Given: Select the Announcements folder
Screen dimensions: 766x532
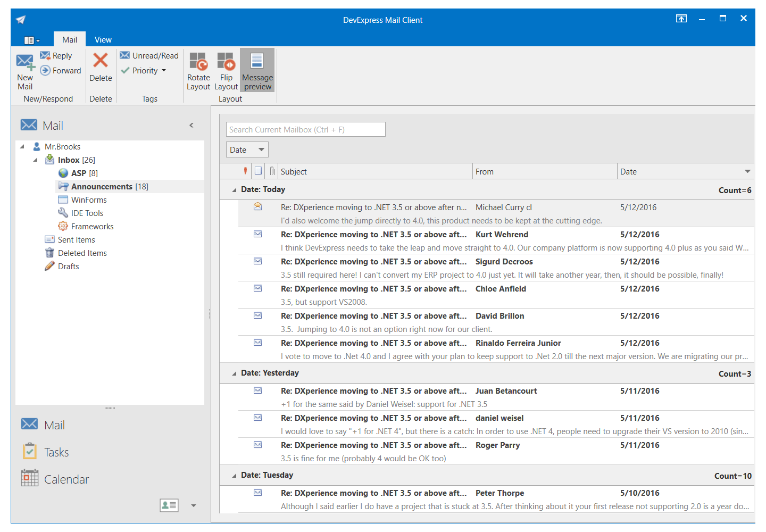Looking at the screenshot, I should point(102,186).
